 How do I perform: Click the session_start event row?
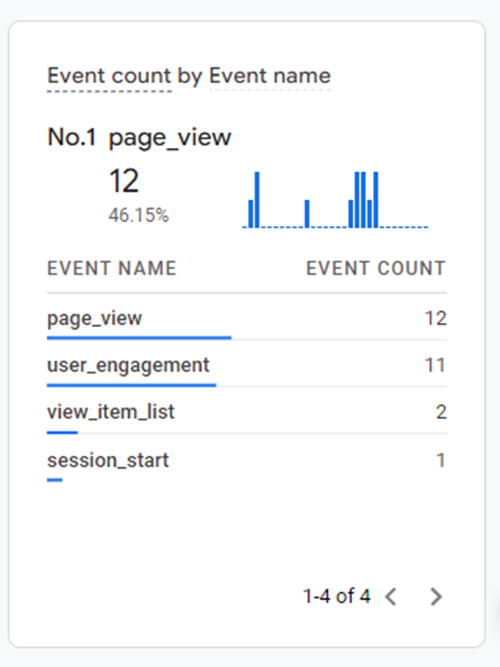(247, 459)
